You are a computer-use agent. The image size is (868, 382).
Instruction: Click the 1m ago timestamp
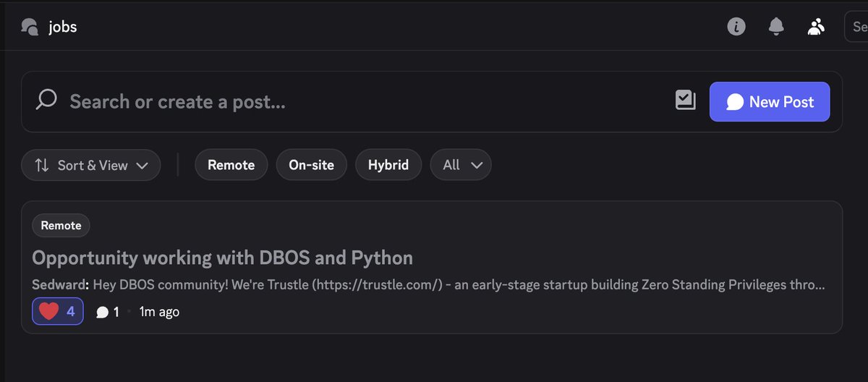[159, 313]
